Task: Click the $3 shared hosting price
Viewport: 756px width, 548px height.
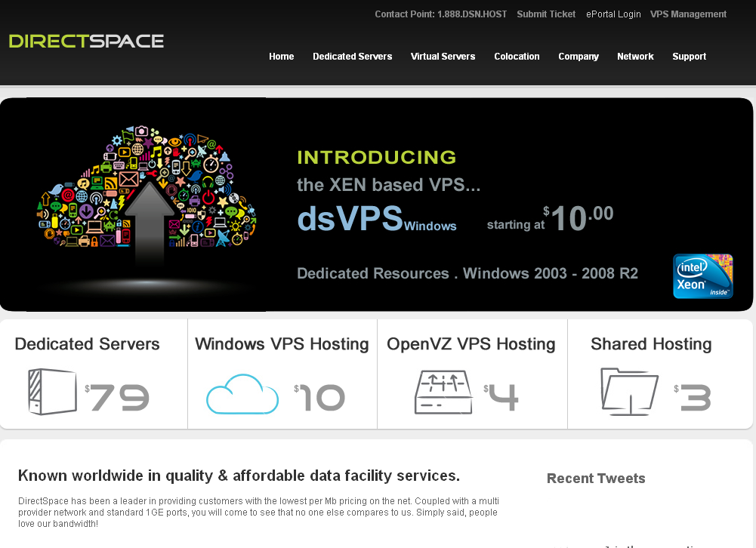Action: click(x=693, y=398)
